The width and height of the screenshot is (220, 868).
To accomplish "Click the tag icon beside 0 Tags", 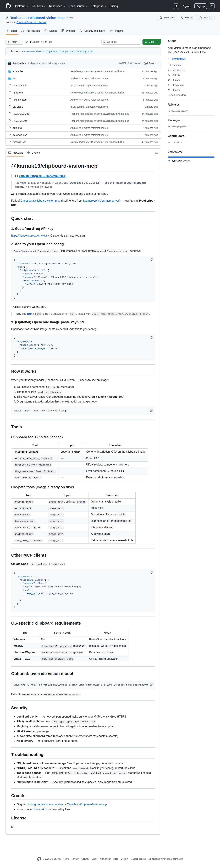I will 42,42.
